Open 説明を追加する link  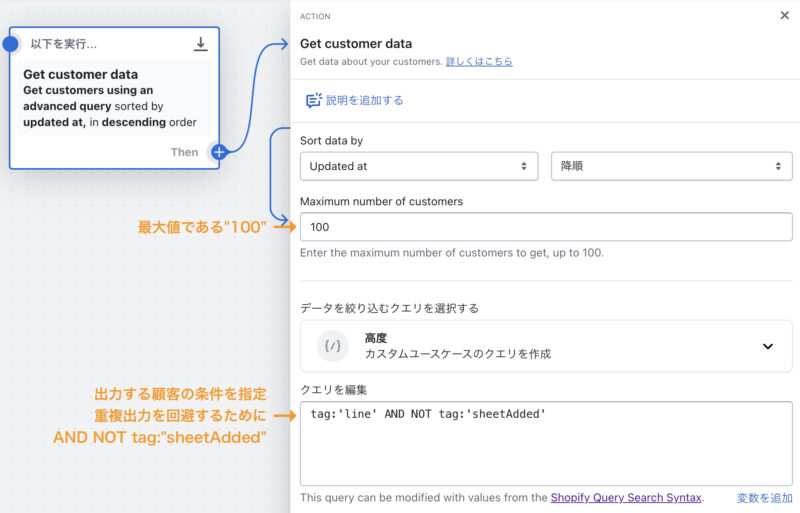point(364,100)
